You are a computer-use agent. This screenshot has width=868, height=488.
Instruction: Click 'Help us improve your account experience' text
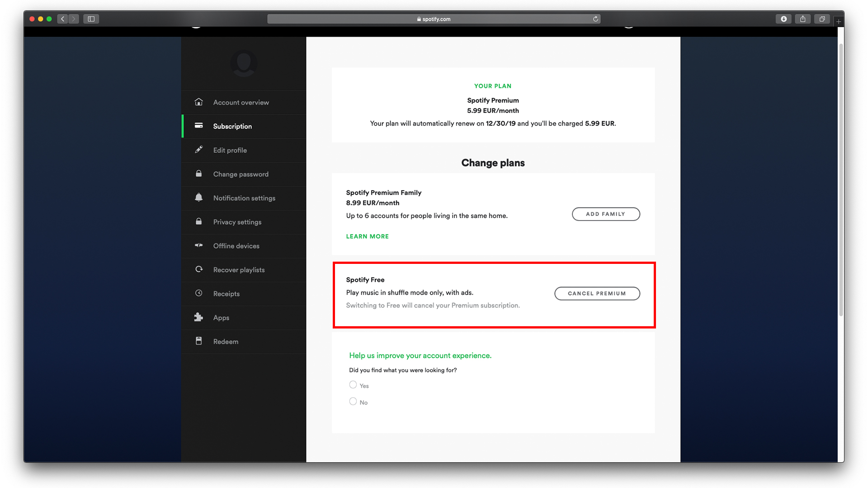[420, 356]
